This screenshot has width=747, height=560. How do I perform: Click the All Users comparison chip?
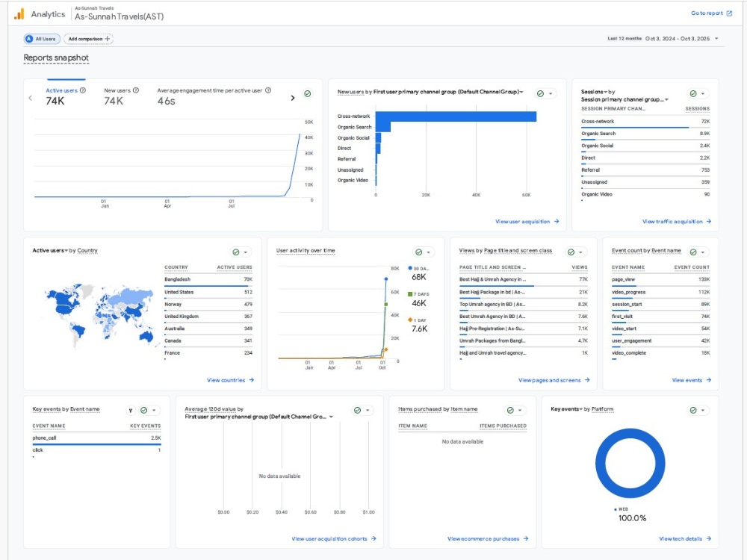[x=42, y=39]
